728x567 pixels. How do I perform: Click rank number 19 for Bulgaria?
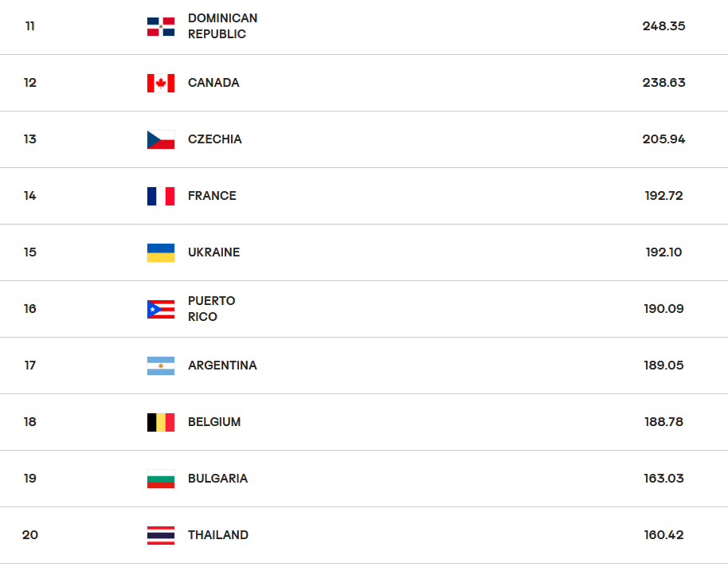tap(30, 479)
